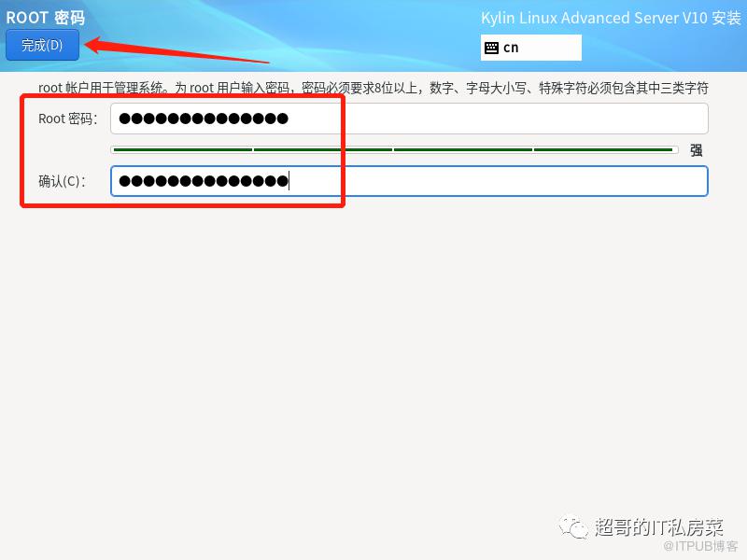Click empty area right of Root password dots

(498, 119)
